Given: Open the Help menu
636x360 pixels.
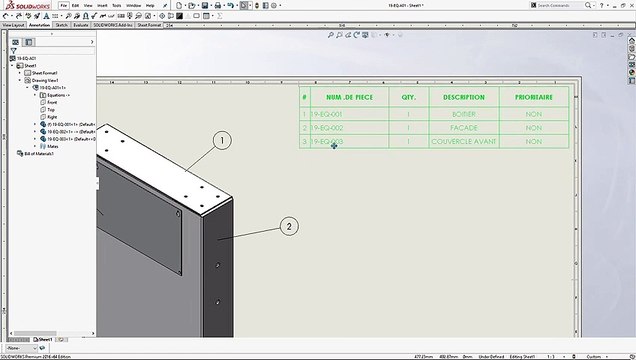Looking at the screenshot, I should (x=150, y=6).
